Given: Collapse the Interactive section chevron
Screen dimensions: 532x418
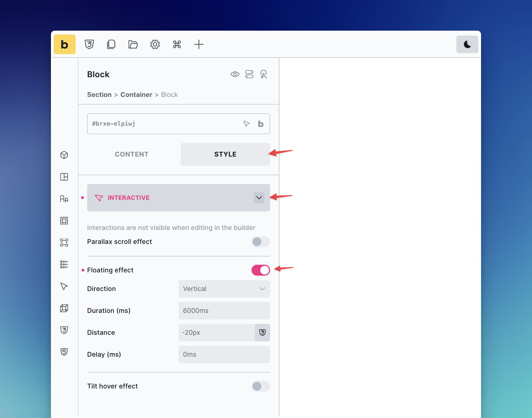Looking at the screenshot, I should click(259, 198).
